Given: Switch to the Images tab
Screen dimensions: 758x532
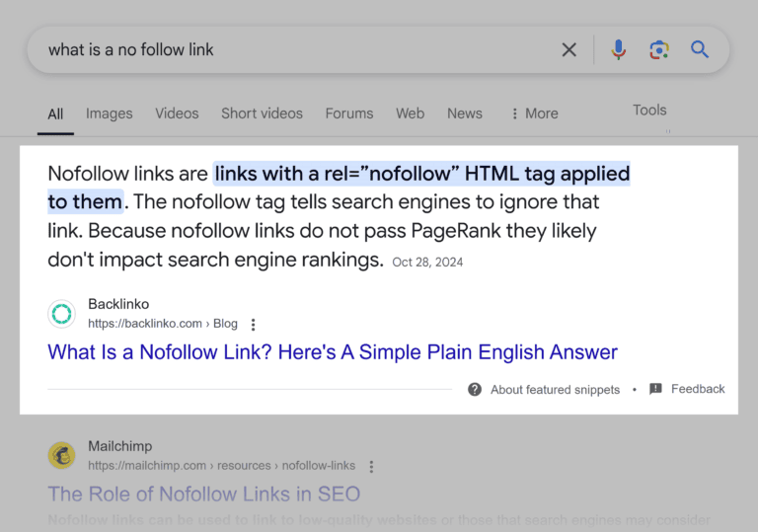Looking at the screenshot, I should [110, 114].
